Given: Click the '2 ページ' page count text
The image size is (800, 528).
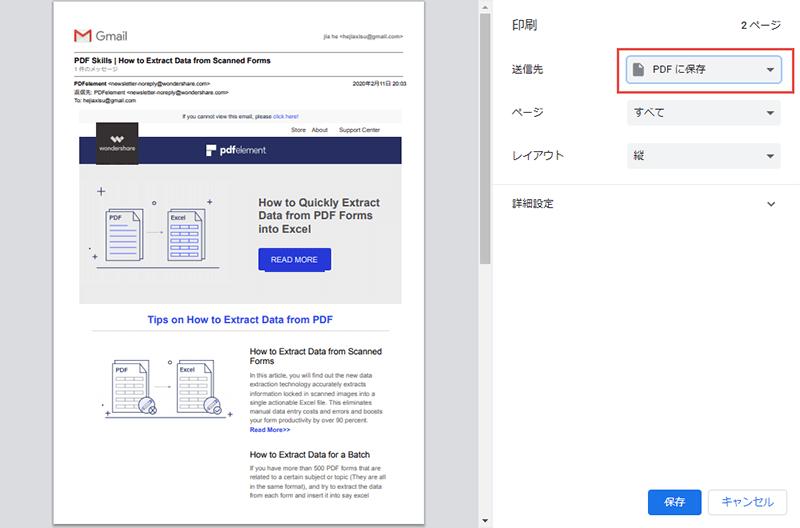Looking at the screenshot, I should click(761, 25).
